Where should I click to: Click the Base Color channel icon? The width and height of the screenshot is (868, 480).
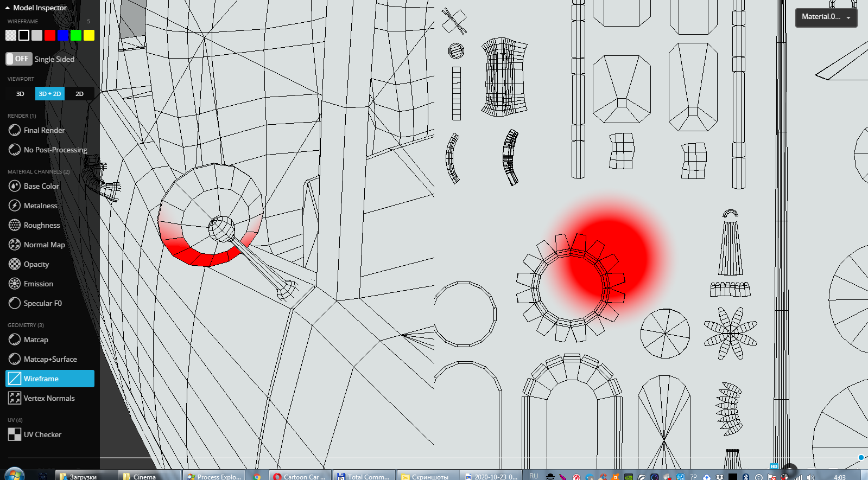pyautogui.click(x=15, y=186)
